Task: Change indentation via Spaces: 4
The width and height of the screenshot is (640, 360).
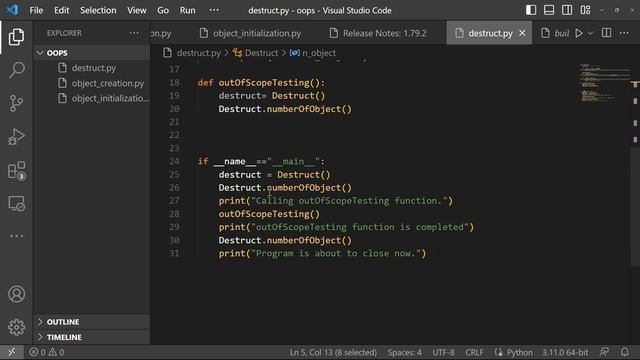Action: [404, 352]
